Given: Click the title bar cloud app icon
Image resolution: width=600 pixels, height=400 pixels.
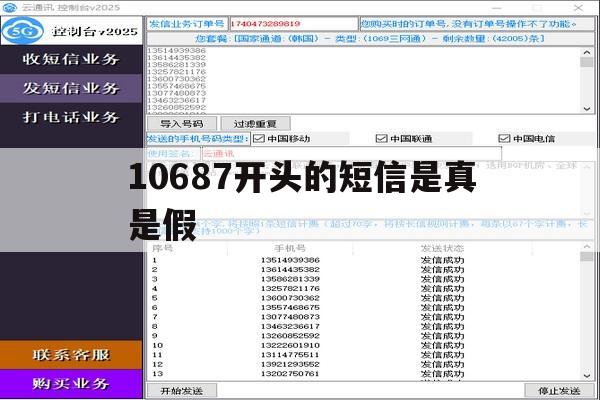Looking at the screenshot, I should 10,7.
